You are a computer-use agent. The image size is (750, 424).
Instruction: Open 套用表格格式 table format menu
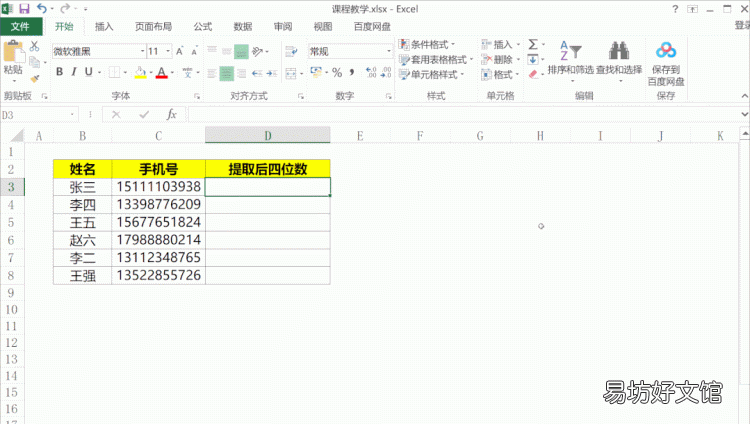[436, 59]
